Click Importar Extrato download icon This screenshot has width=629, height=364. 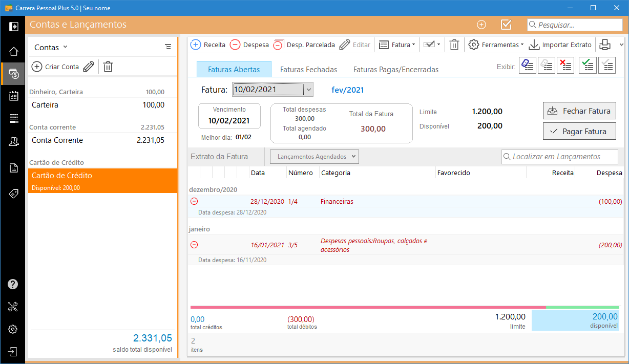click(x=534, y=45)
